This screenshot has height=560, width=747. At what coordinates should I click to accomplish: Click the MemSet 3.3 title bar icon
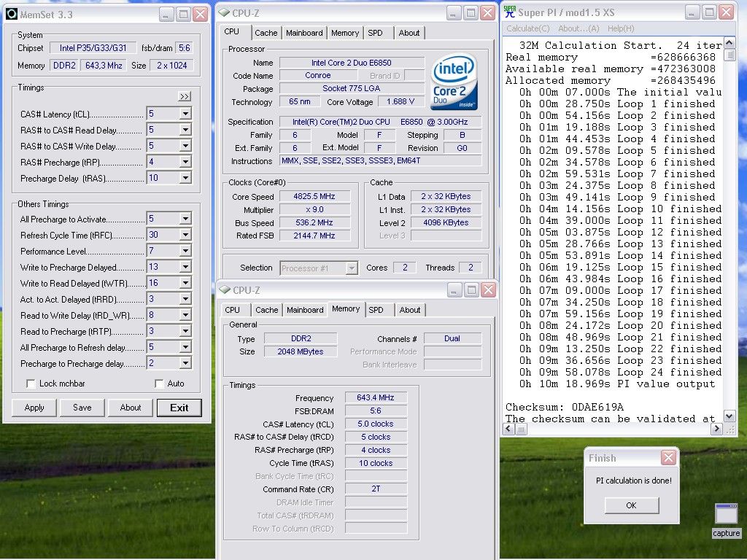12,15
